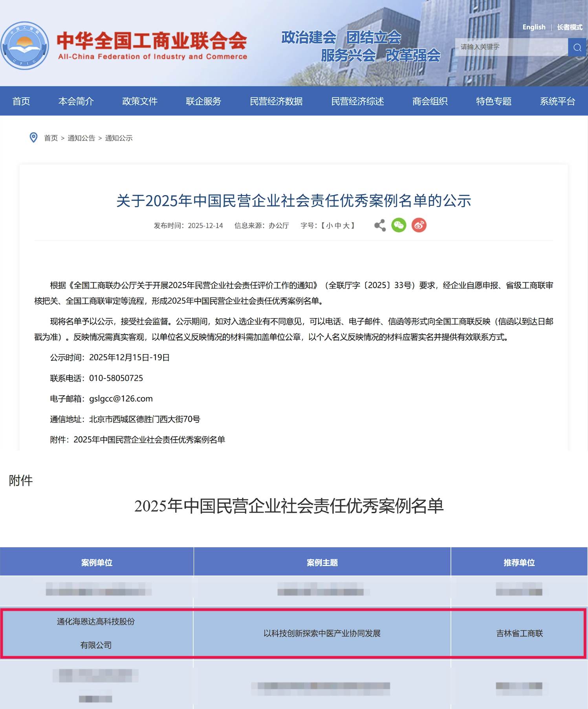Switch to the English version link
This screenshot has width=588, height=709.
[x=533, y=27]
